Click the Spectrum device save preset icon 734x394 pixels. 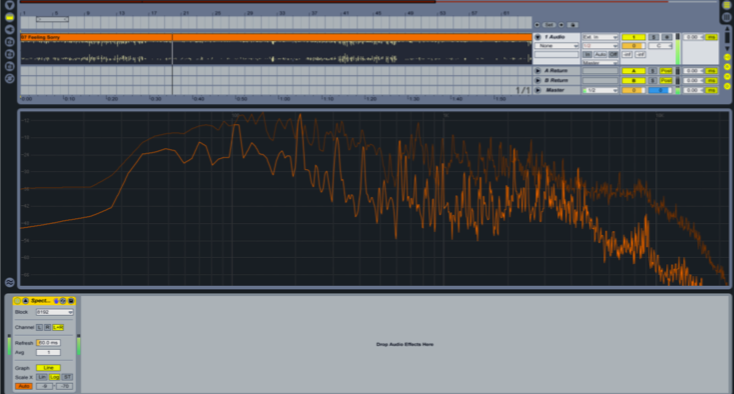[71, 301]
